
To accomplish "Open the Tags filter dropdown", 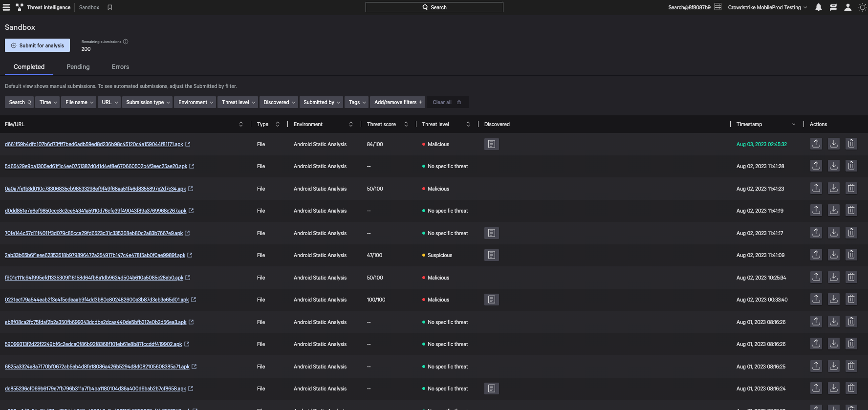I will (356, 102).
